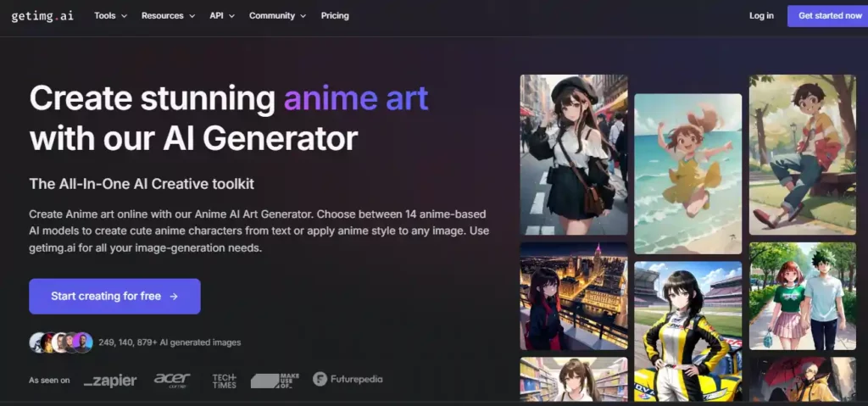Go to the Pricing page
This screenshot has height=406, width=868.
[x=335, y=16]
